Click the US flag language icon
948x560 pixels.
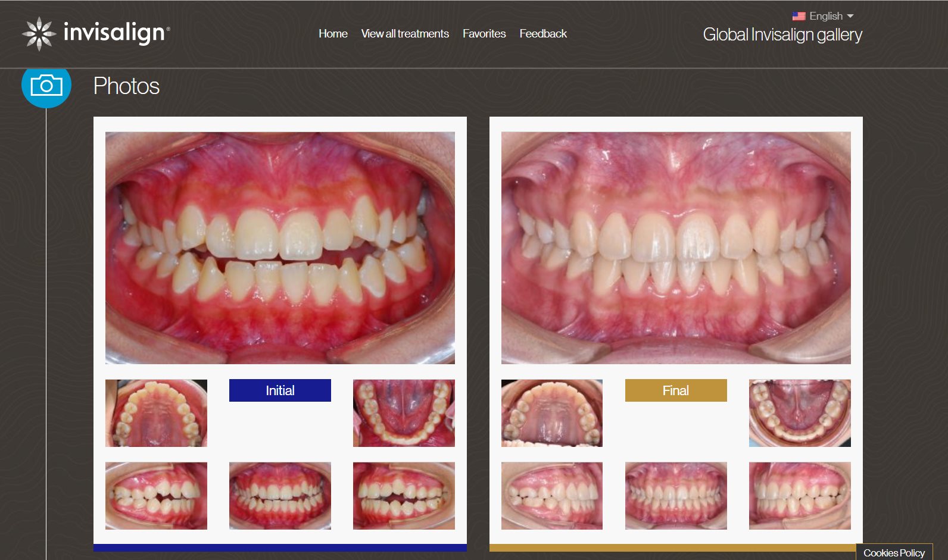pos(799,16)
